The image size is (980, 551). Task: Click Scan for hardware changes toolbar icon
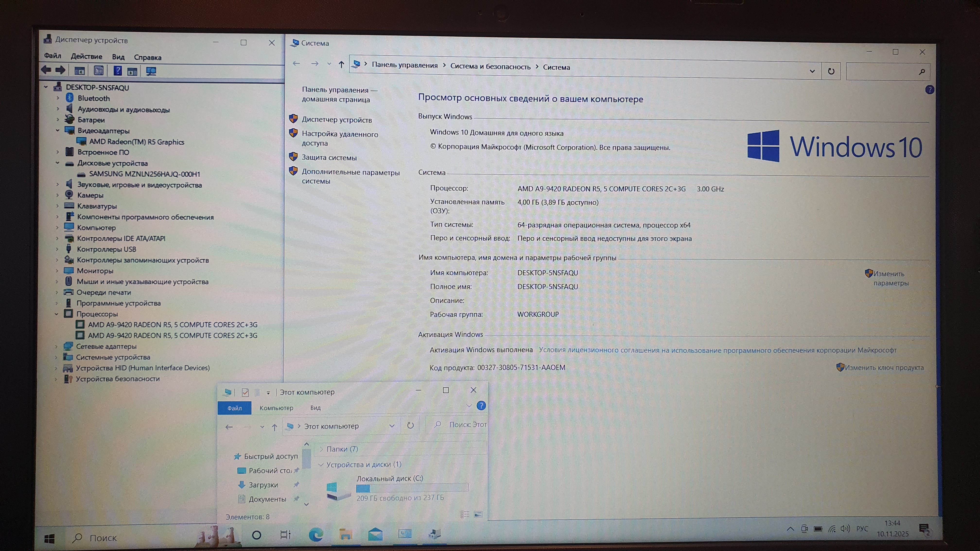tap(151, 71)
